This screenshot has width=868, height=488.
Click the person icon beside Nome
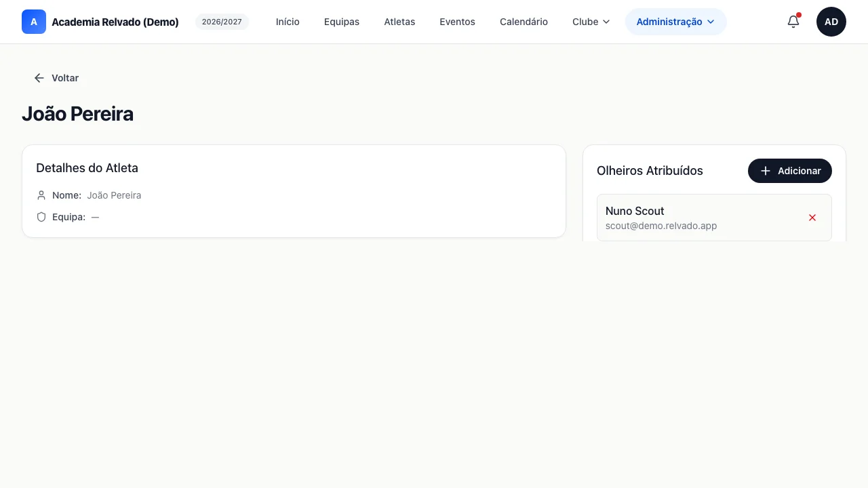pyautogui.click(x=41, y=195)
